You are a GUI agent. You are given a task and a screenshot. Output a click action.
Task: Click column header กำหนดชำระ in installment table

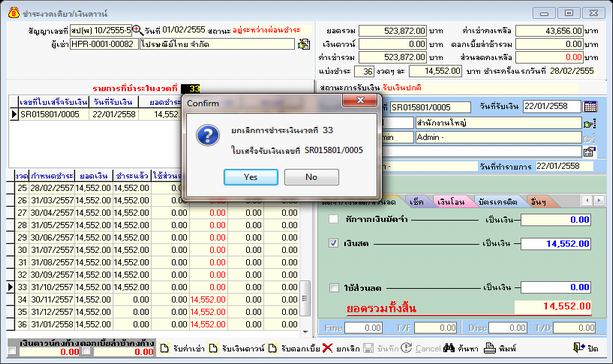pyautogui.click(x=52, y=176)
